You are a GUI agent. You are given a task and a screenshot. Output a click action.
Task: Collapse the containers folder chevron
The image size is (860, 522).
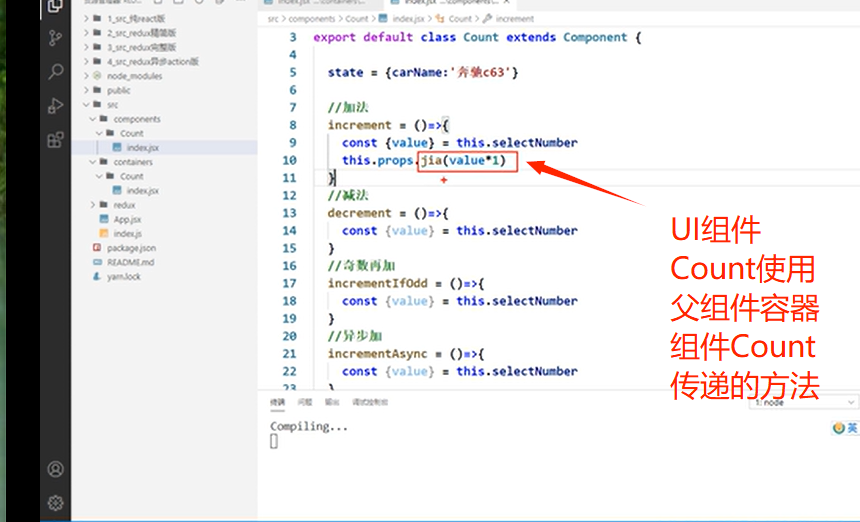93,162
